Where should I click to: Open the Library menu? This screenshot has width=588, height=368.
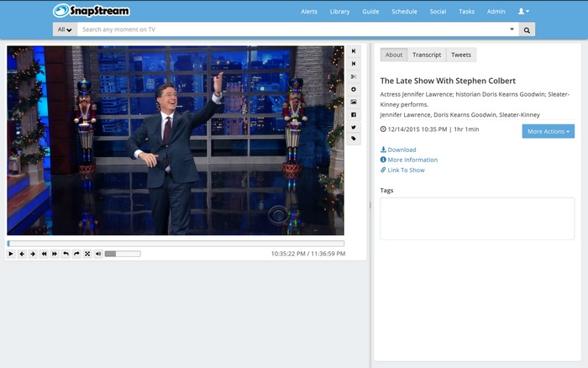[x=339, y=12]
